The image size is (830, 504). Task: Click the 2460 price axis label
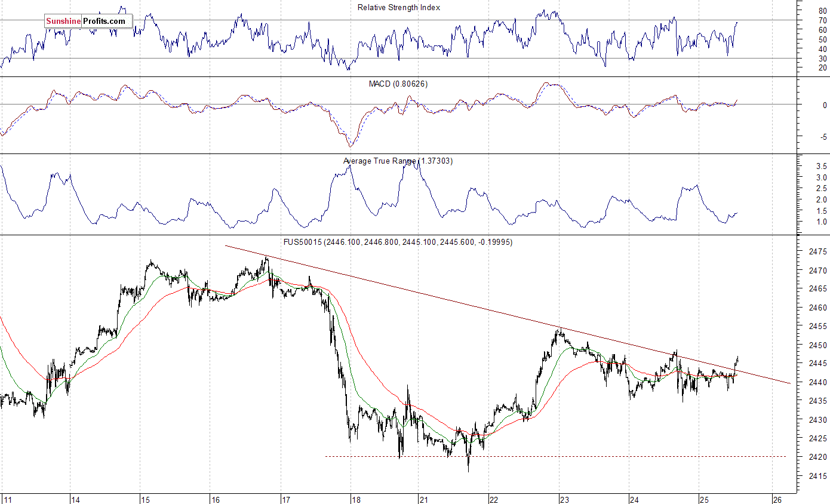coord(818,308)
